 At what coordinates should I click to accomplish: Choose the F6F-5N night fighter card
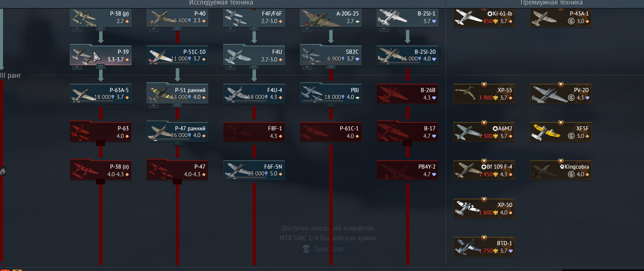pyautogui.click(x=254, y=170)
